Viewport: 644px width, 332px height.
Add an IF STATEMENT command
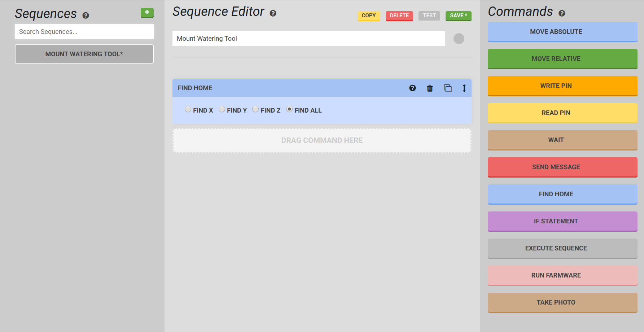[x=562, y=221]
